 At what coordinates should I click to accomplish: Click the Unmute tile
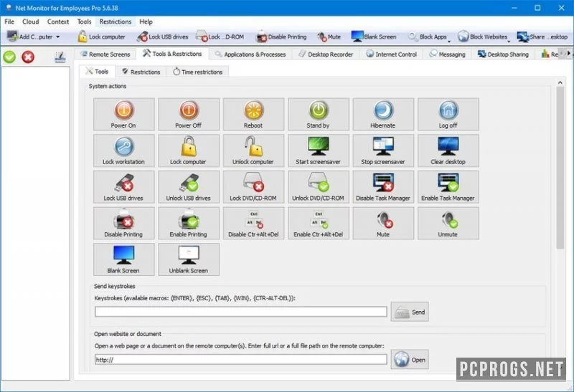448,223
